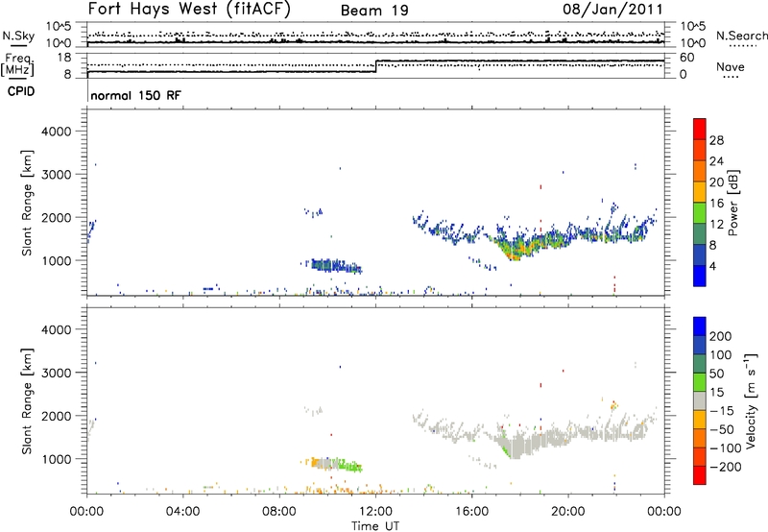Click the date '08/Jan/2011'

click(612, 10)
